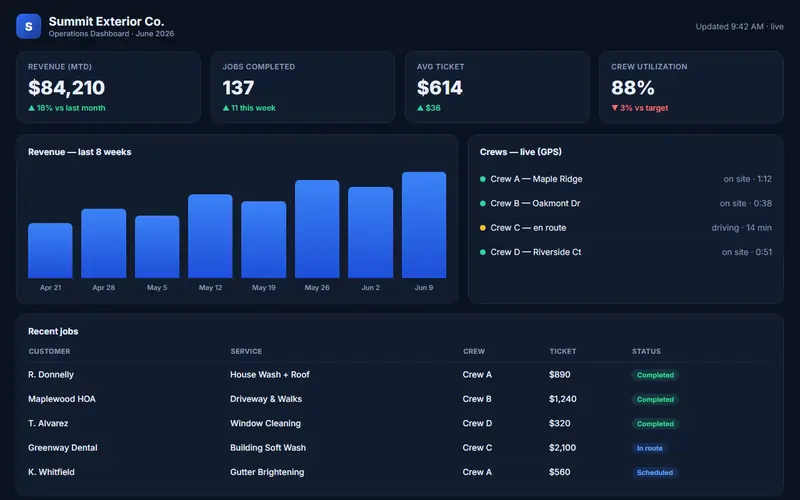The image size is (800, 500).
Task: Click the In route badge
Action: coord(649,448)
